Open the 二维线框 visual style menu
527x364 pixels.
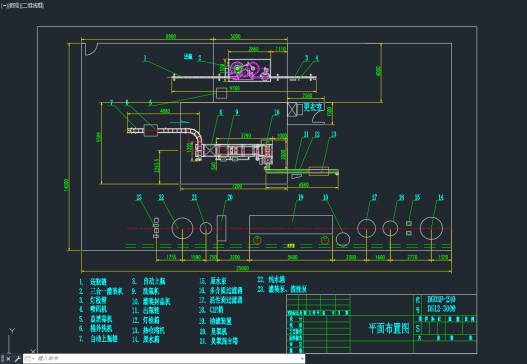tap(32, 6)
